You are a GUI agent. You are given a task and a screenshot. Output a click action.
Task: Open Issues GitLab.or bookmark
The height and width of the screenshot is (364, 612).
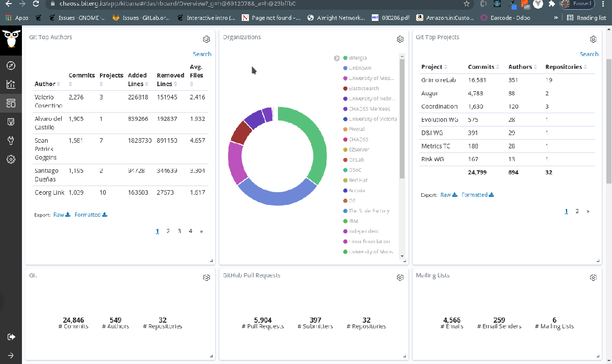click(141, 18)
